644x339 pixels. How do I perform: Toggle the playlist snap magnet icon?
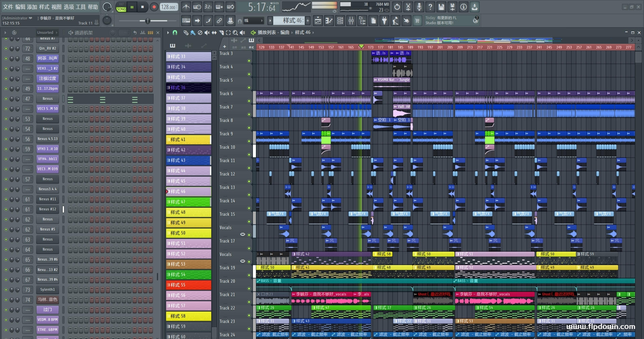coord(175,32)
